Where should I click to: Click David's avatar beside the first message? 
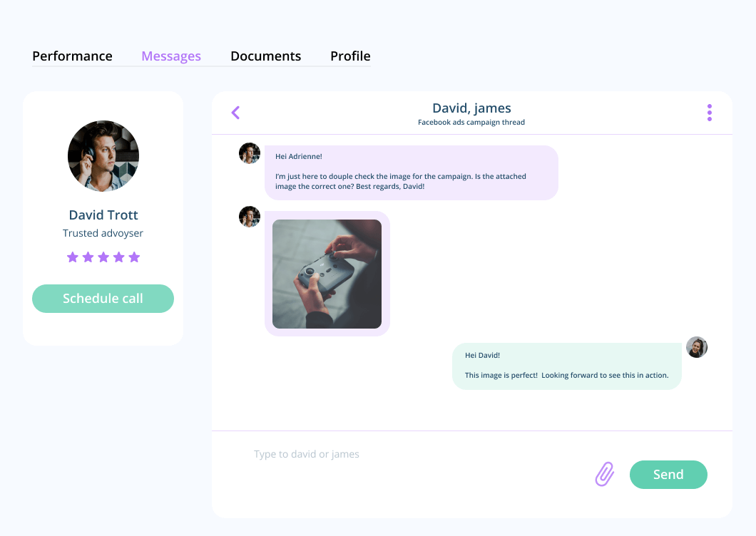click(x=250, y=153)
